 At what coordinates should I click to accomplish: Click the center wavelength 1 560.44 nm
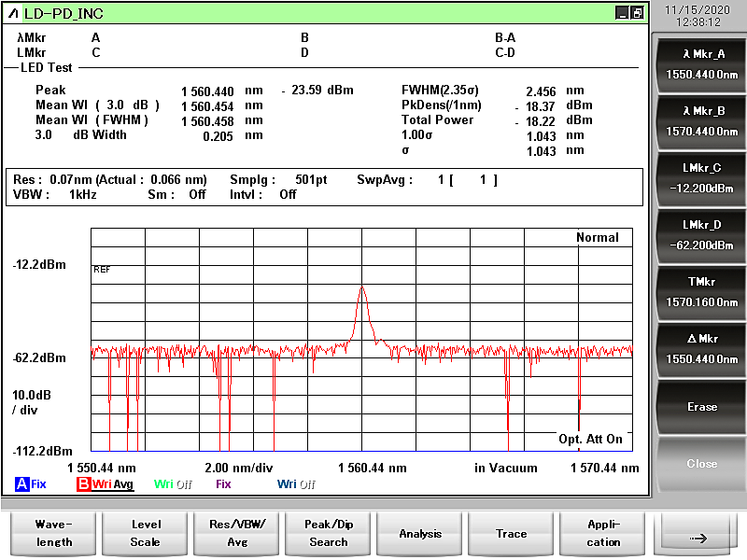(x=373, y=469)
